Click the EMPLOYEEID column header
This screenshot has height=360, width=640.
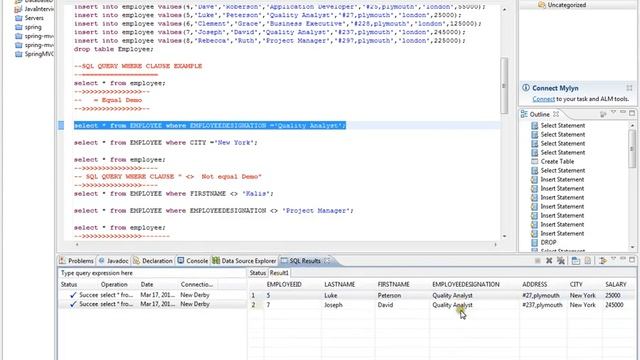point(284,284)
